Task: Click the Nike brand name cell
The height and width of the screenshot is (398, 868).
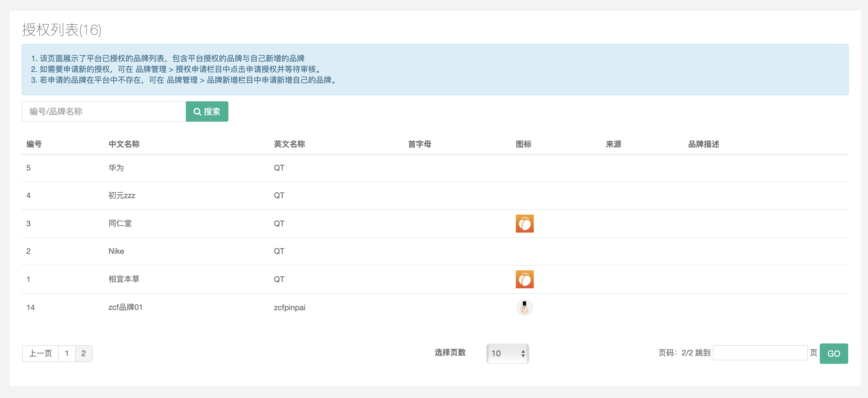Action: (x=116, y=251)
